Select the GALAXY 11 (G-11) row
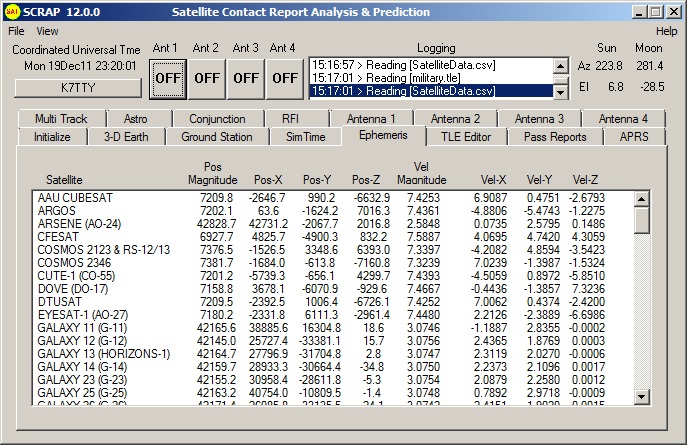This screenshot has width=687, height=445. pos(333,328)
